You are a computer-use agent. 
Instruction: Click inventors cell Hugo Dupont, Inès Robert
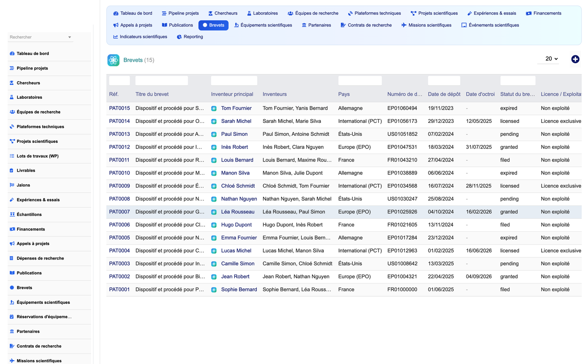[x=293, y=225]
